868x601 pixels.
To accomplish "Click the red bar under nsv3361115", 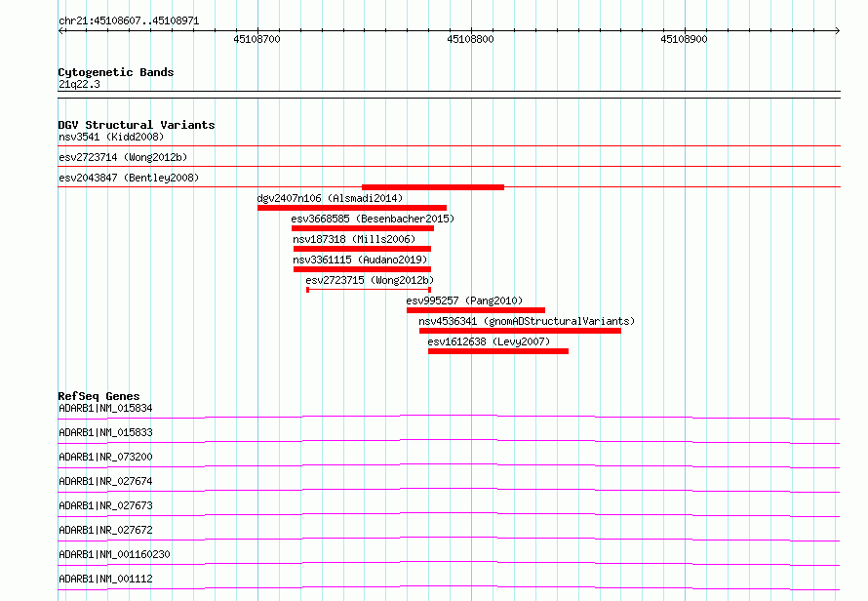I will pos(362,269).
